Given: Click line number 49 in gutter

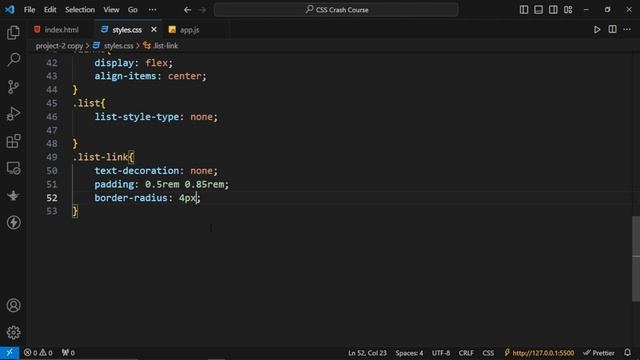Looking at the screenshot, I should pos(51,157).
